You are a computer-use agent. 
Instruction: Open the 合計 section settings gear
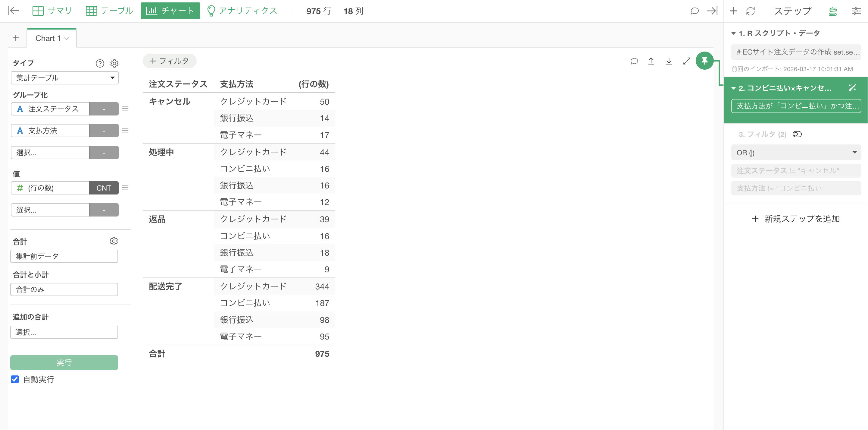click(114, 241)
